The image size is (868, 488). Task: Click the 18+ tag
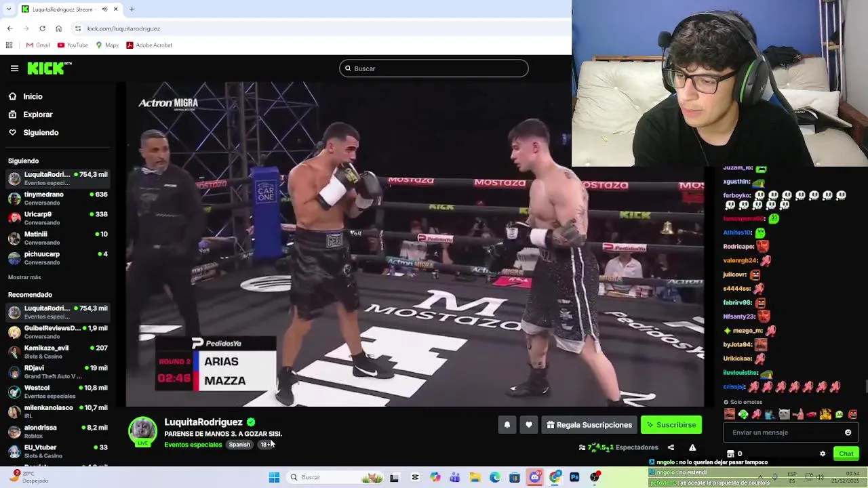coord(265,445)
